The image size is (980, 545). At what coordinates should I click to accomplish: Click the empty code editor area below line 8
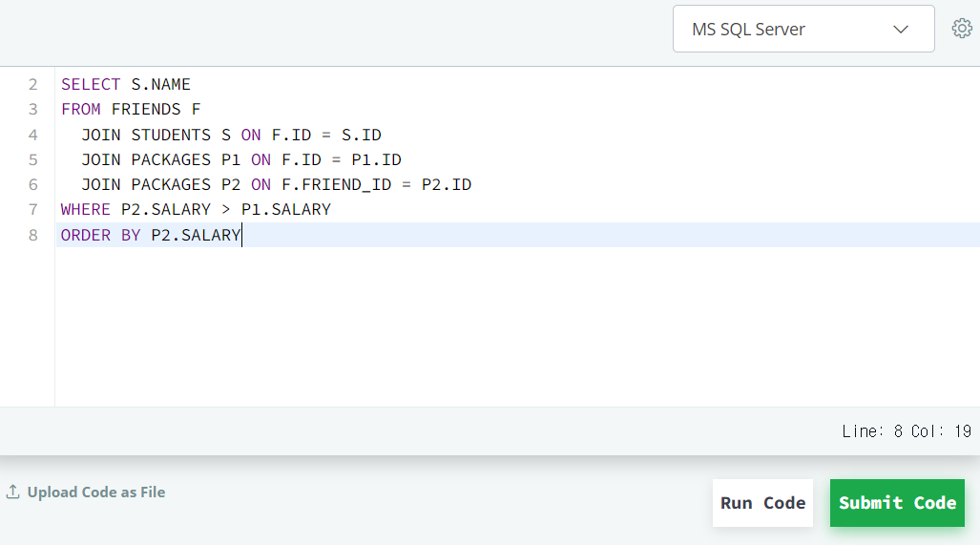click(x=517, y=325)
